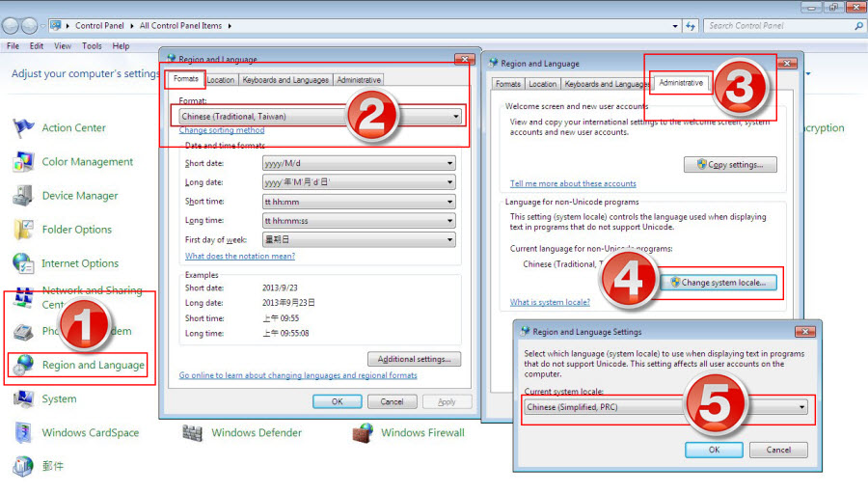The image size is (868, 493).
Task: Open the Current system locale dropdown
Action: [x=666, y=407]
